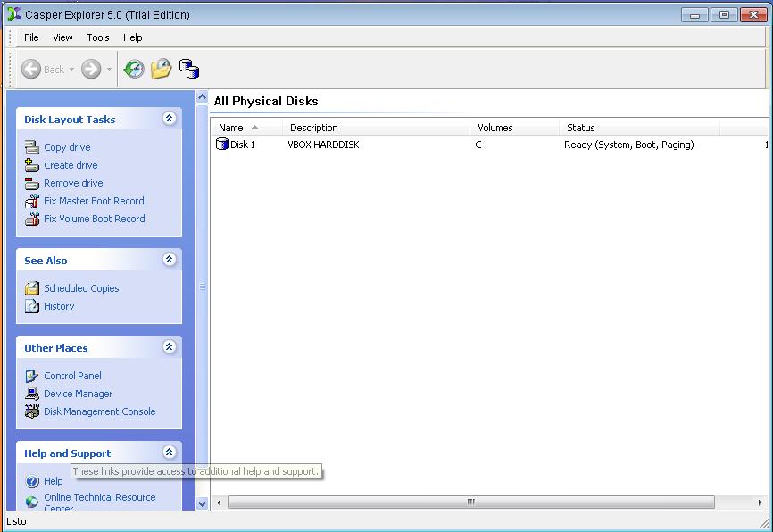Open the View menu
773x532 pixels.
[62, 37]
